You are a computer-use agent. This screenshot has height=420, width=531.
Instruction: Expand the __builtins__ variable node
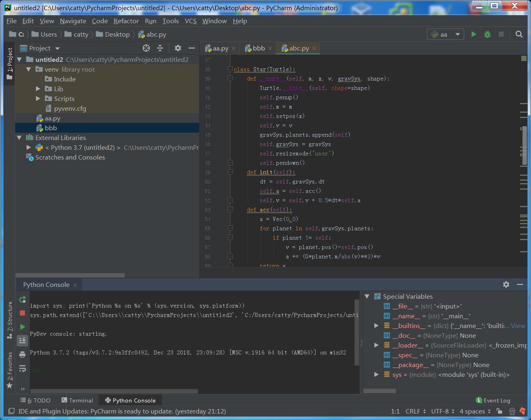click(x=376, y=326)
